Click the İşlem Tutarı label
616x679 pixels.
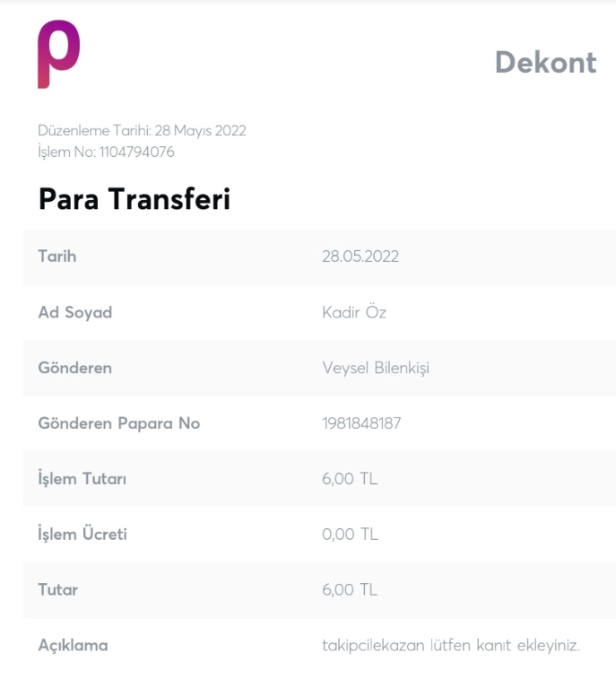(82, 479)
